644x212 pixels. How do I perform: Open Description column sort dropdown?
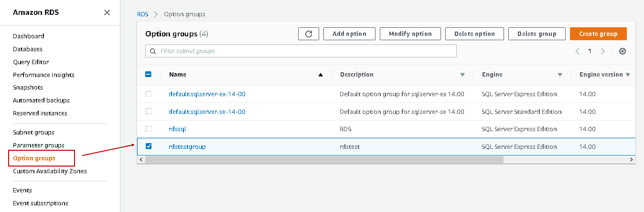[462, 75]
